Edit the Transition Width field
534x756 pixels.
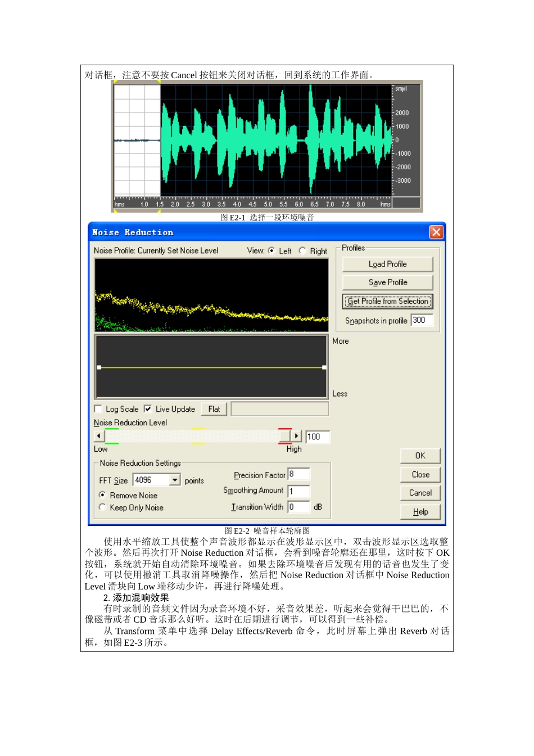(x=299, y=507)
